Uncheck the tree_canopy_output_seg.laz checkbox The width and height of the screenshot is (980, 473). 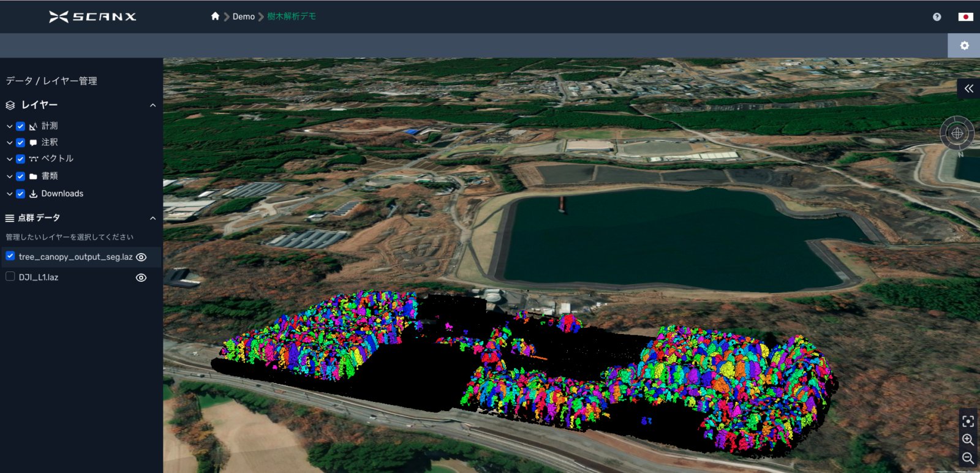pos(10,256)
